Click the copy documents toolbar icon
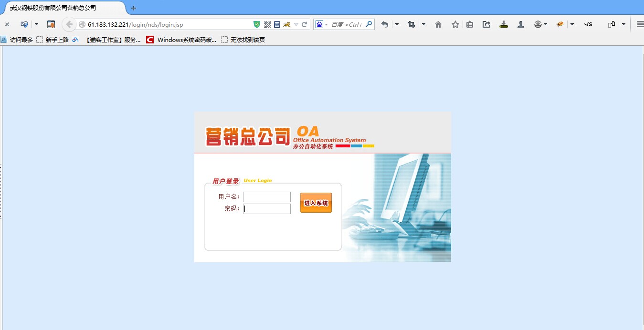Viewport: 644px width, 330px height. coord(612,24)
